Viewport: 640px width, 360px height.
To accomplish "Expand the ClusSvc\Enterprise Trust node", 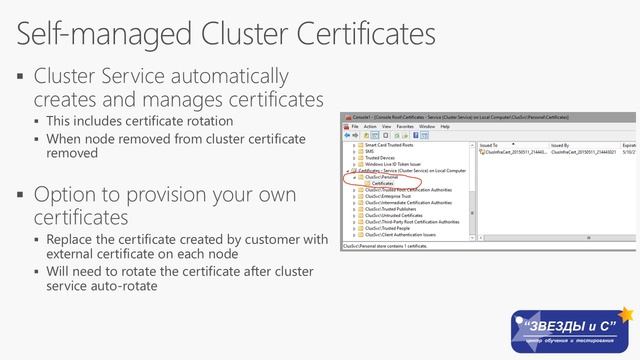I will click(354, 196).
